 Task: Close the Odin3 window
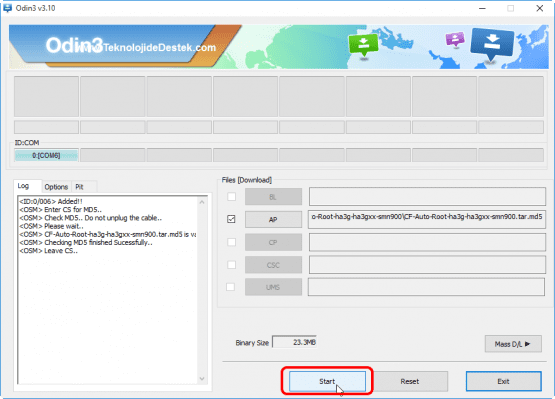[x=539, y=8]
